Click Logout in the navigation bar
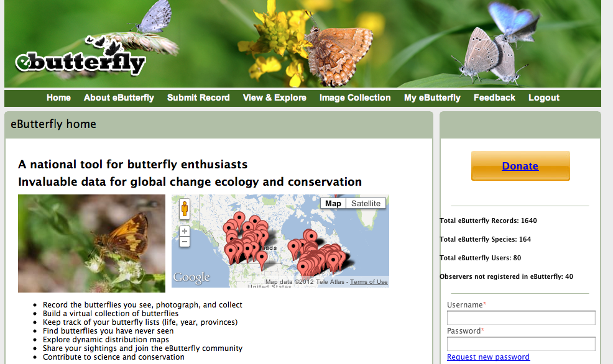Image resolution: width=613 pixels, height=364 pixels. pyautogui.click(x=544, y=98)
